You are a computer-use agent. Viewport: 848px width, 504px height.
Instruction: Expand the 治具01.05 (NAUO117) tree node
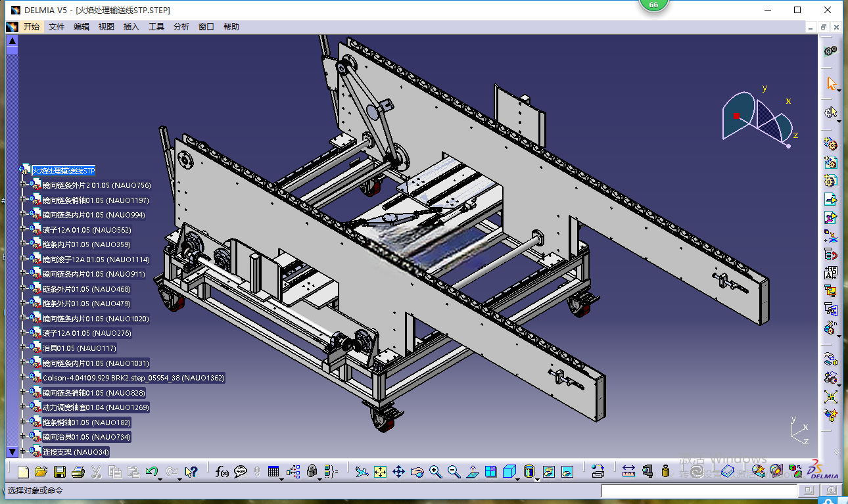24,348
